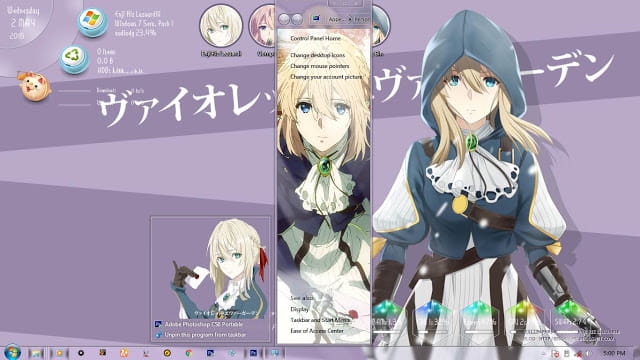The height and width of the screenshot is (360, 640).
Task: Click the system clock showing 5:00 PM
Action: coord(614,353)
